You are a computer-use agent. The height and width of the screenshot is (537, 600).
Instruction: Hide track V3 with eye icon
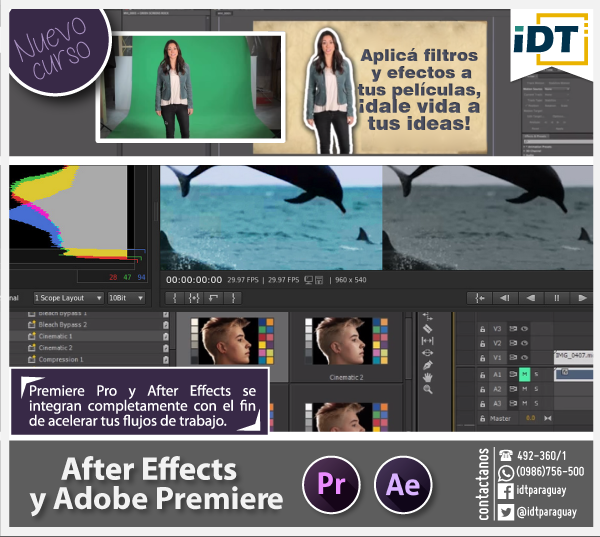[525, 328]
